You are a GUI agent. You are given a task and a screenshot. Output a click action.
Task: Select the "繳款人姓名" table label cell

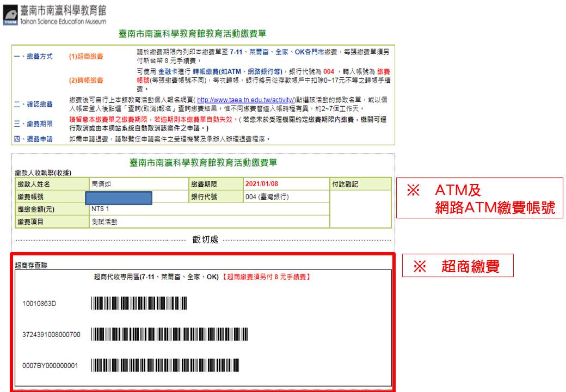tap(52, 184)
